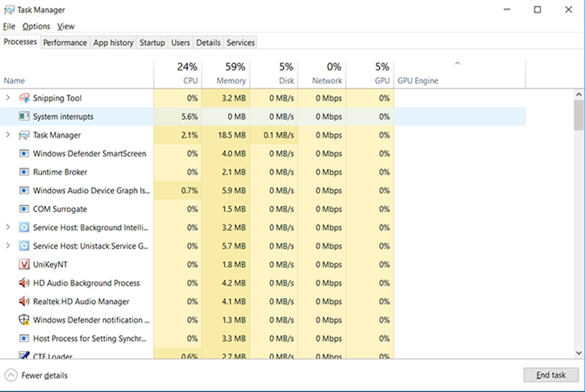Click Task Manager's 0.1 MB/s disk value
Screen dimensions: 585x392
coord(279,135)
